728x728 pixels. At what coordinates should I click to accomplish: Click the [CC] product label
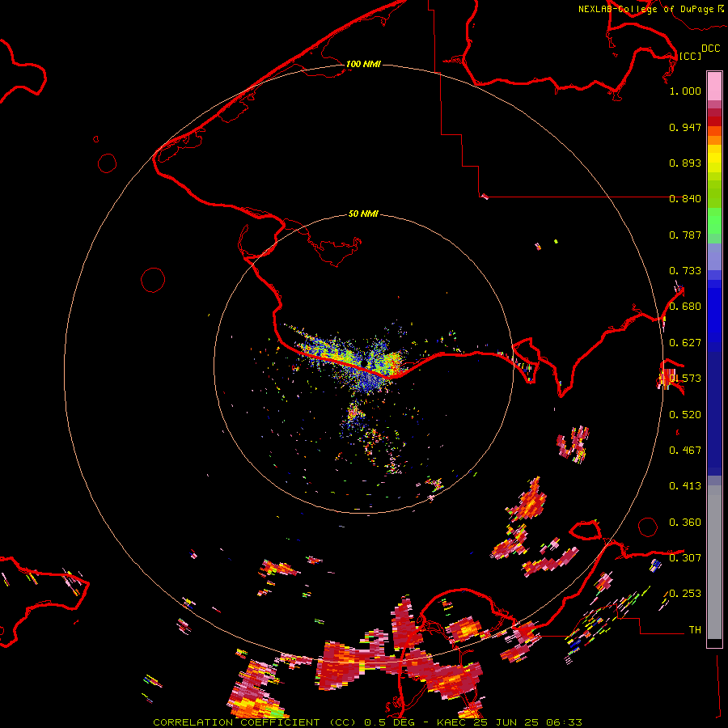[690, 56]
